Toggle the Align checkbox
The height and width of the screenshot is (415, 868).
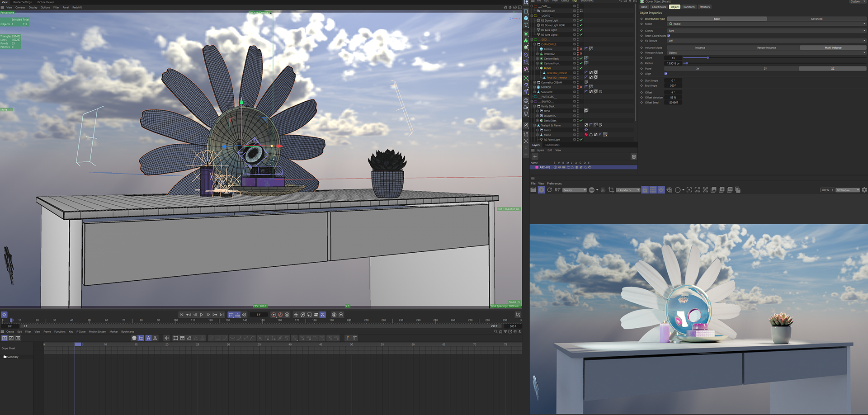665,74
